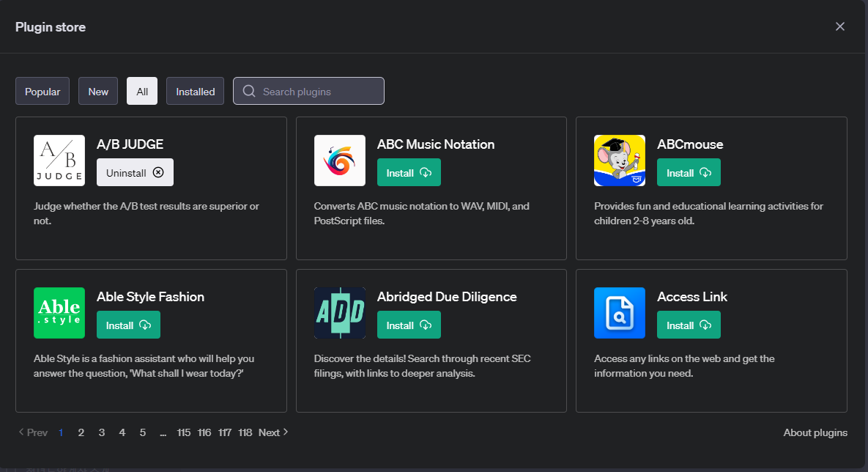
Task: Uninstall the A/B JUDGE plugin
Action: tap(135, 173)
